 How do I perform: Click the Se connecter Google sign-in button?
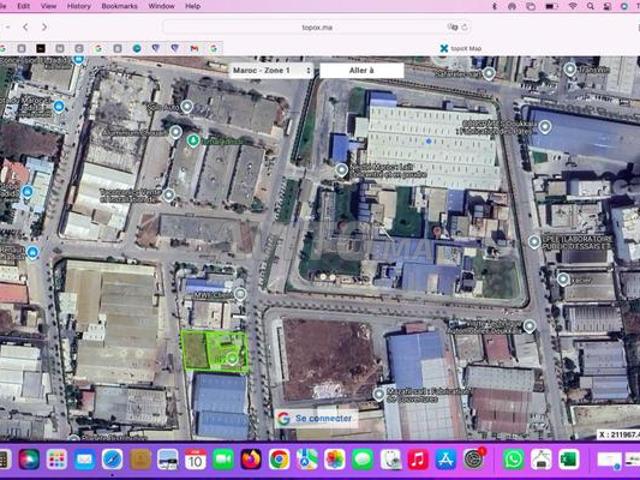click(315, 418)
